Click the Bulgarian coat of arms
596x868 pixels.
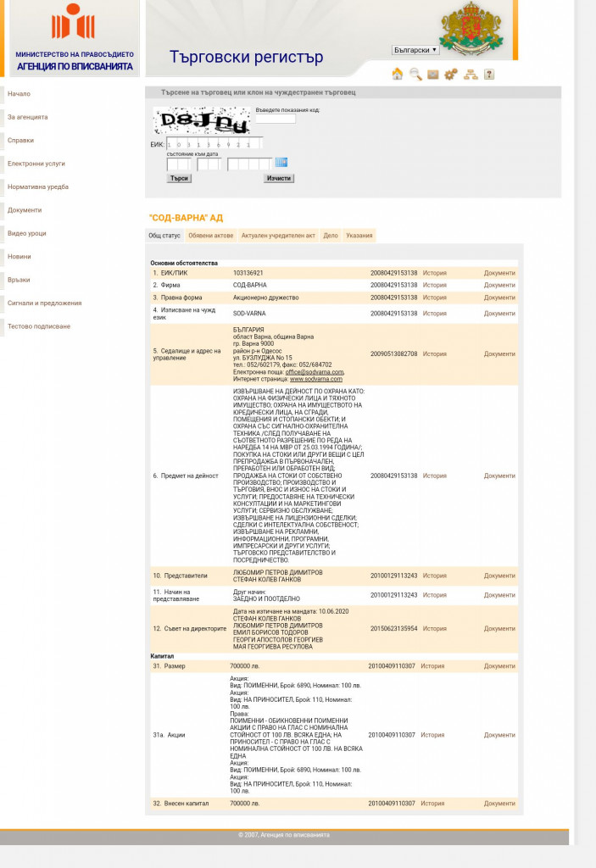click(x=471, y=29)
